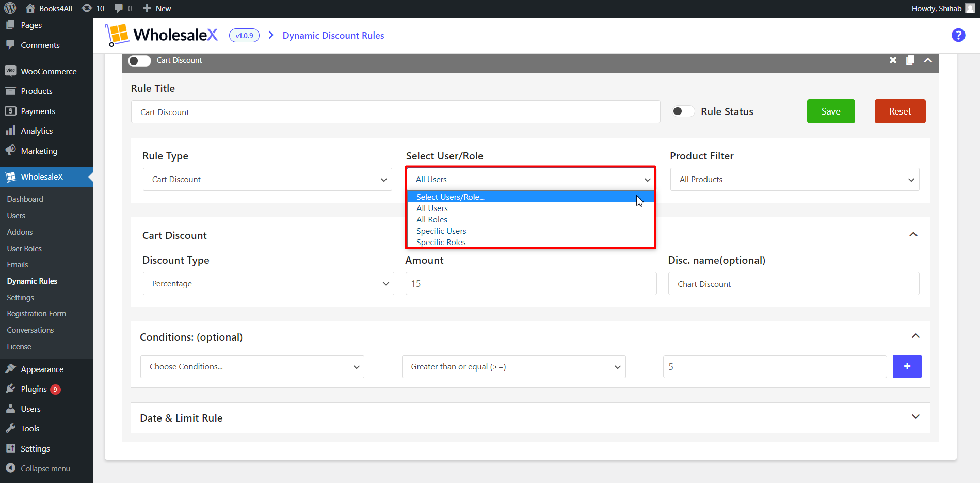The image size is (980, 483).
Task: Open the WholesaleX main menu item
Action: tap(46, 176)
